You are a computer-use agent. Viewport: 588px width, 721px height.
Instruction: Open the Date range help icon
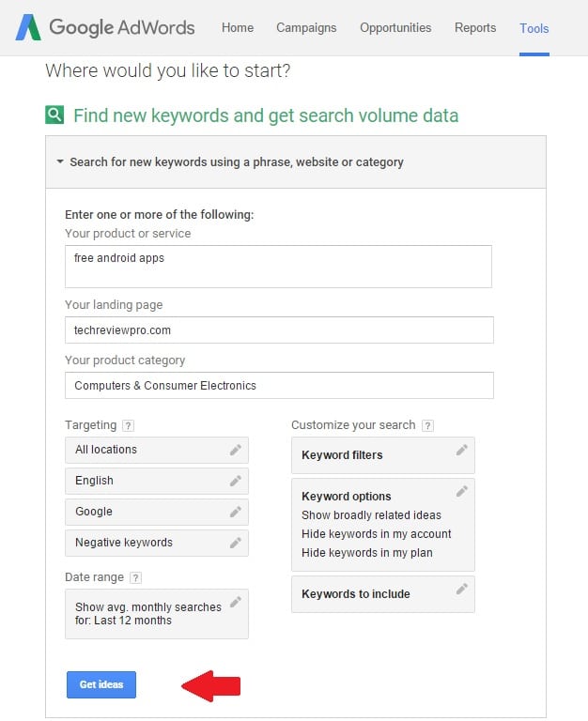click(x=135, y=577)
